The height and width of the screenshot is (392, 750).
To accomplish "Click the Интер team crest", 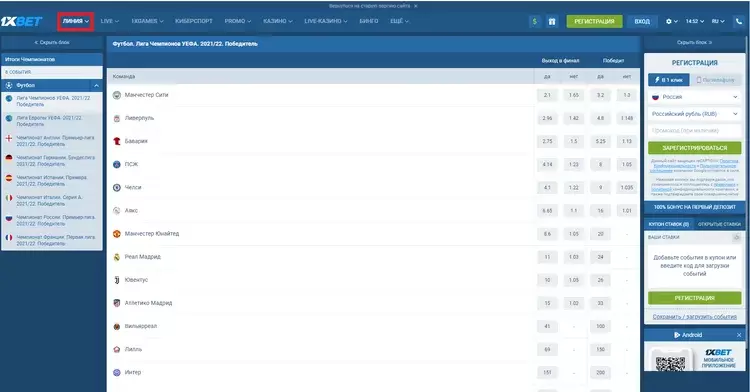I will coord(117,372).
